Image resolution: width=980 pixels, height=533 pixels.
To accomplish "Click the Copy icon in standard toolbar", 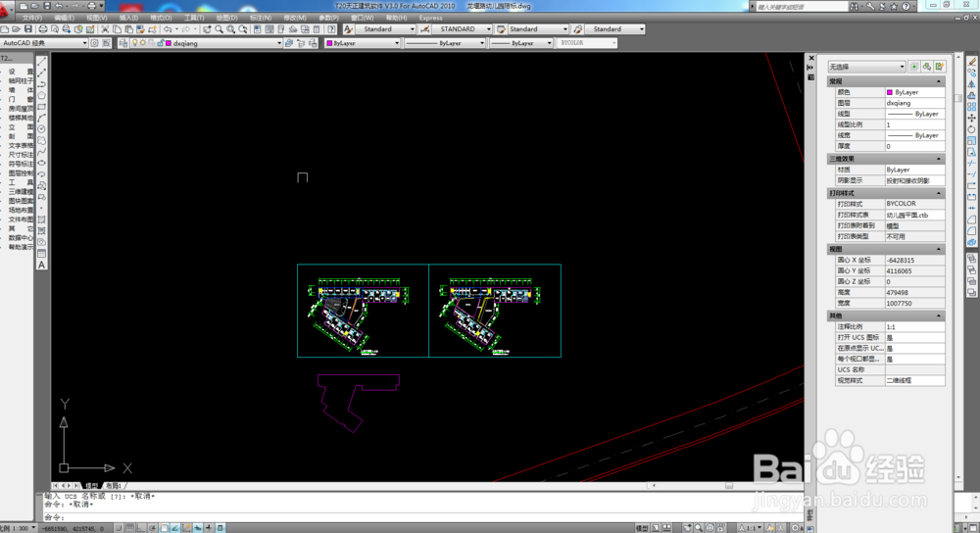I will tap(117, 29).
